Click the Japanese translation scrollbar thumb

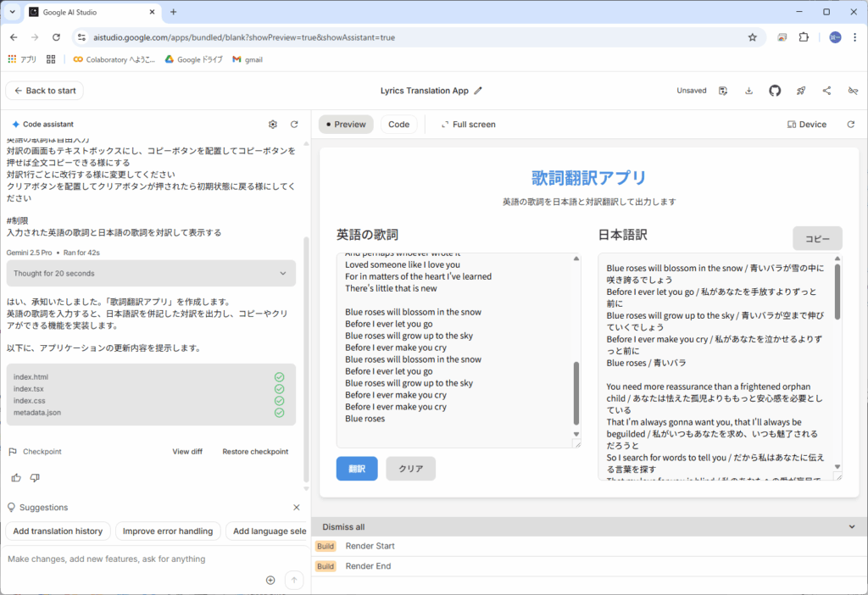point(837,292)
